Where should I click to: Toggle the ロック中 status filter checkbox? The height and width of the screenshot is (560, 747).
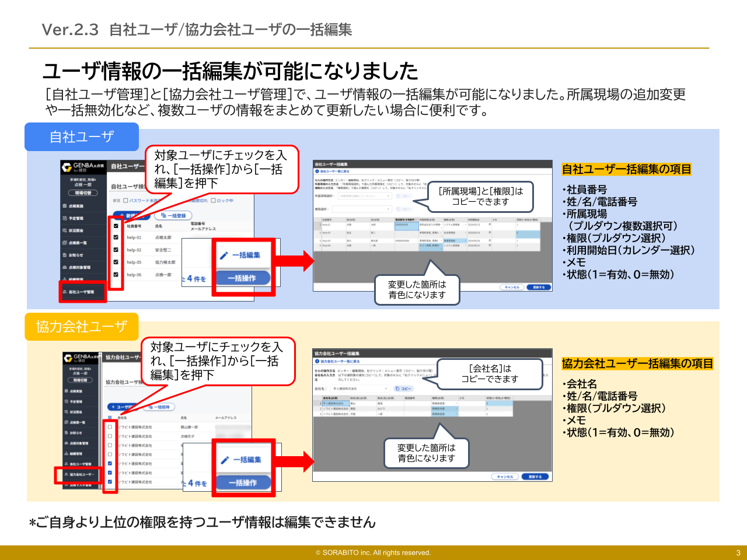[x=213, y=201]
